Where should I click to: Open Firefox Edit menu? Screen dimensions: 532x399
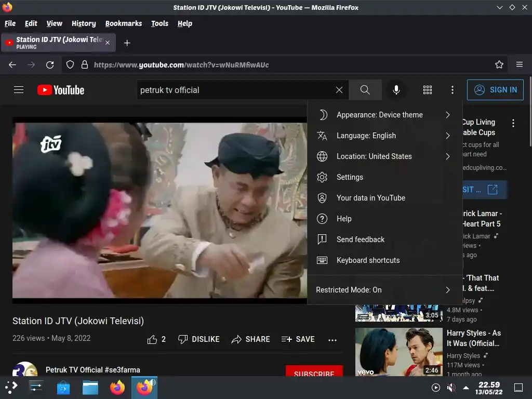(x=31, y=23)
